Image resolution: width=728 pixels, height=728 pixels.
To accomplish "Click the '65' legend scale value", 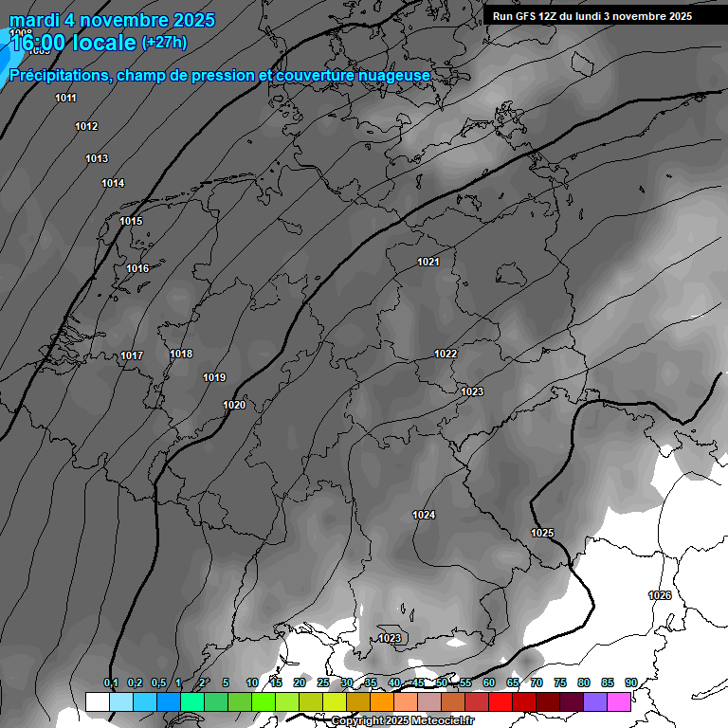I will coord(513,682).
